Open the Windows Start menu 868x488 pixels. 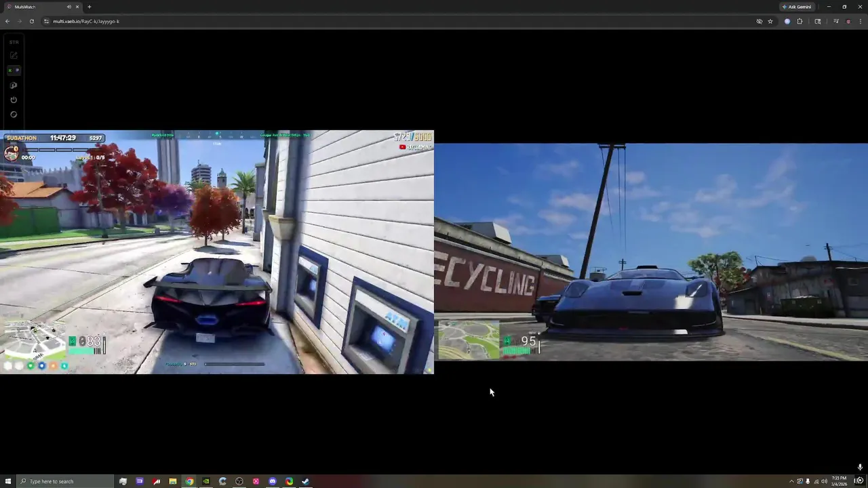[8, 481]
